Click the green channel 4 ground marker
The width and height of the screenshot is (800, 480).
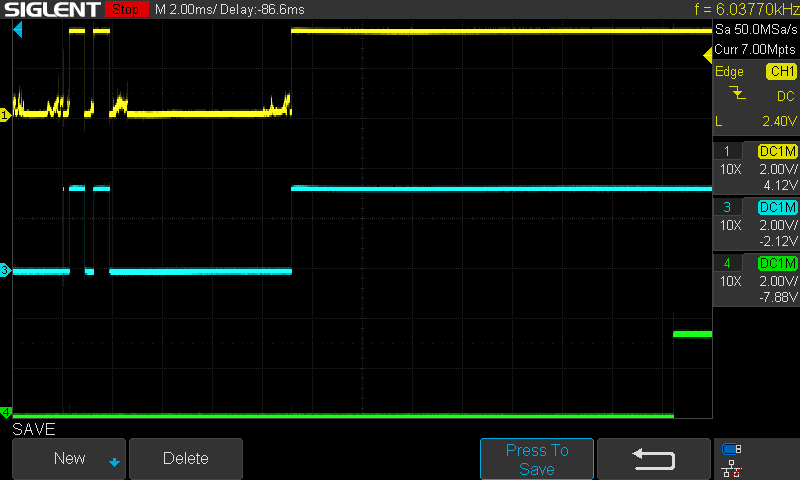click(6, 412)
